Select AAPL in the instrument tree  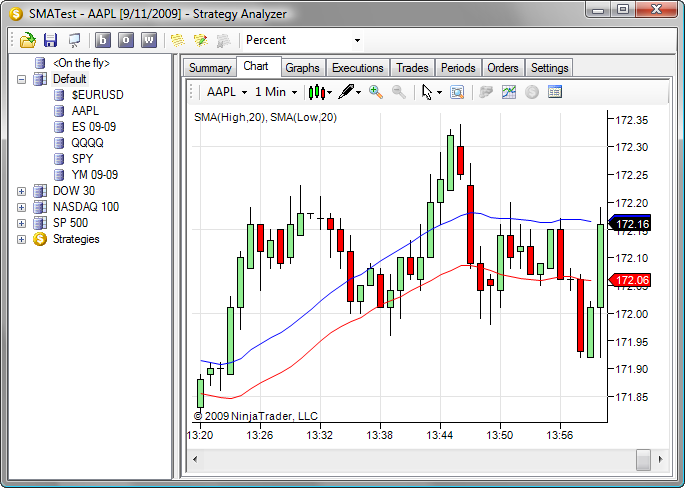coord(85,111)
